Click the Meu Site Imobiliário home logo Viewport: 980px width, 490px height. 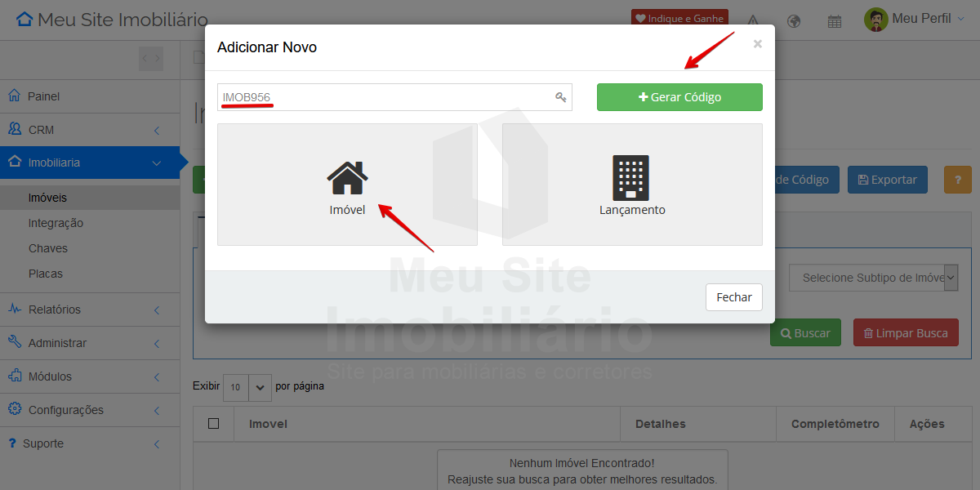[112, 20]
